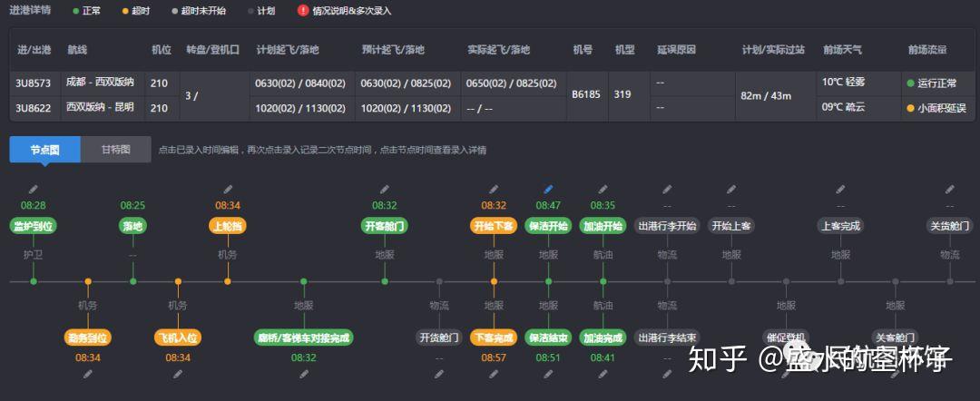Click the edit pencil above 开客舱门
This screenshot has width=980, height=401.
pos(385,190)
